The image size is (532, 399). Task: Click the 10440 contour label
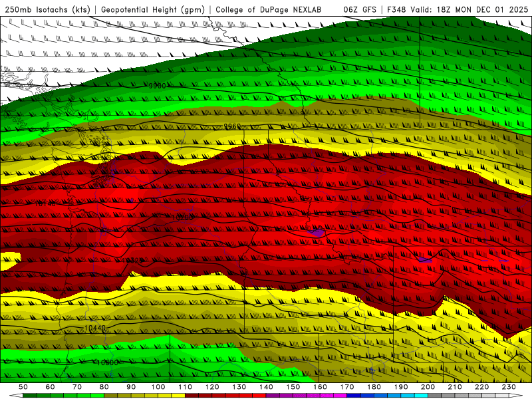coord(95,328)
